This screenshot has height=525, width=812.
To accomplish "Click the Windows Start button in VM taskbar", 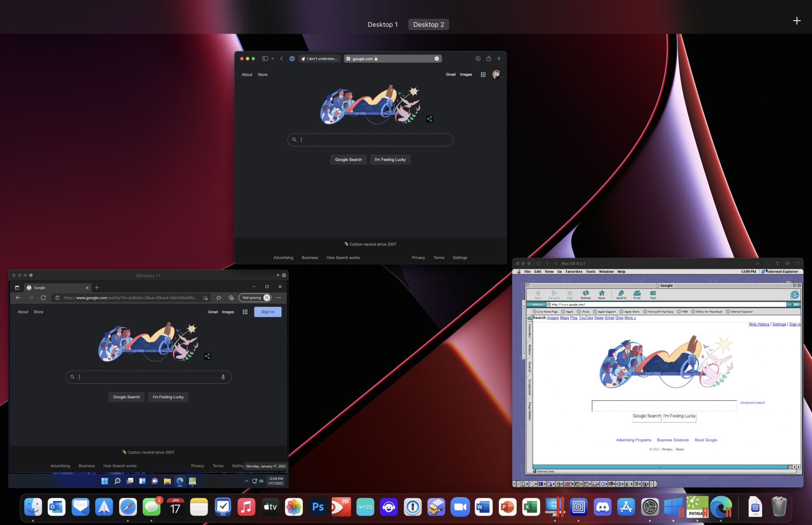I will click(104, 481).
